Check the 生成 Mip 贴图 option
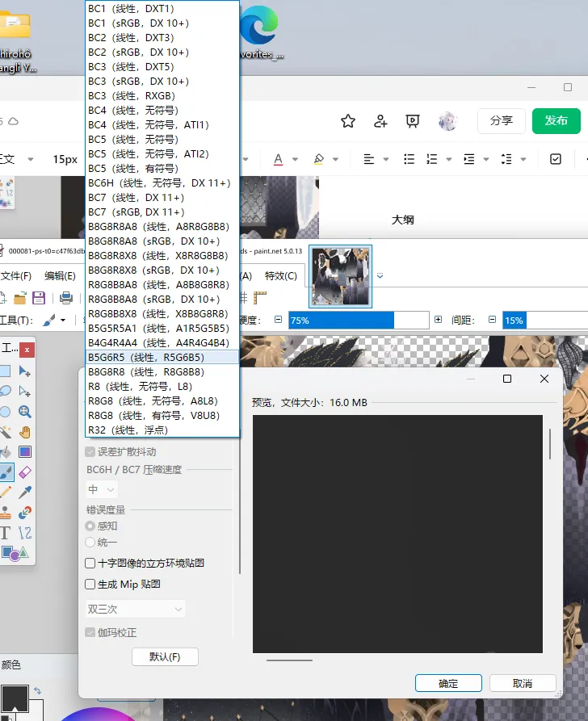Screen dimensions: 588x721 (x=90, y=584)
